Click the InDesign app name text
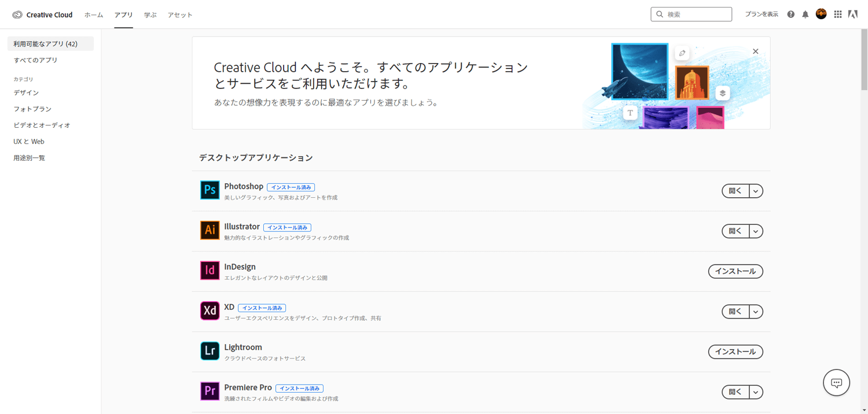Image resolution: width=868 pixels, height=414 pixels. point(240,267)
